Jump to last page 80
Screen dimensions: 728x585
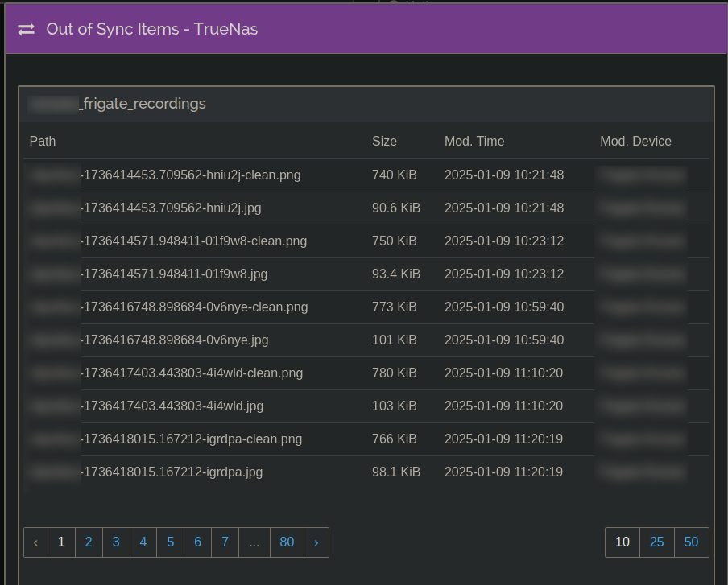pyautogui.click(x=287, y=542)
